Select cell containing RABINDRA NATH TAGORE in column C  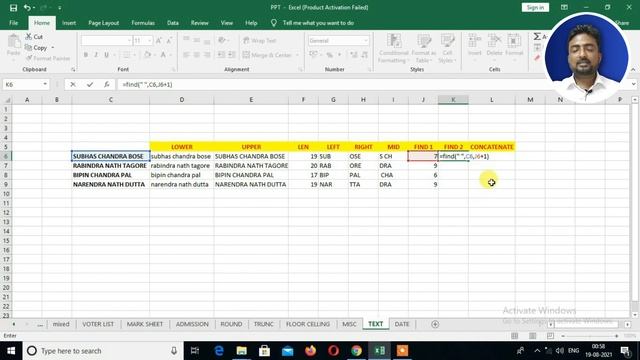click(x=110, y=166)
